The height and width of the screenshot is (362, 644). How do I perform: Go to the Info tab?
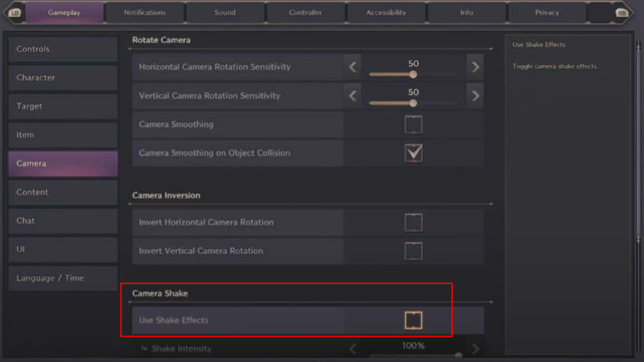pyautogui.click(x=466, y=13)
